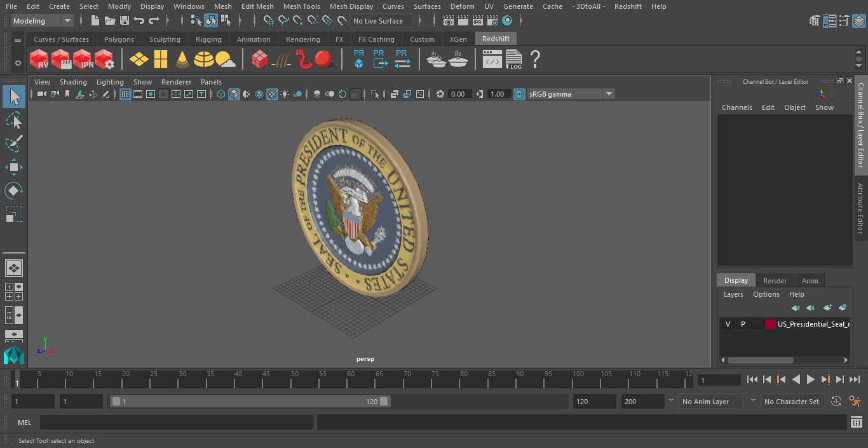Click frame 60 on the timeline

coord(351,379)
